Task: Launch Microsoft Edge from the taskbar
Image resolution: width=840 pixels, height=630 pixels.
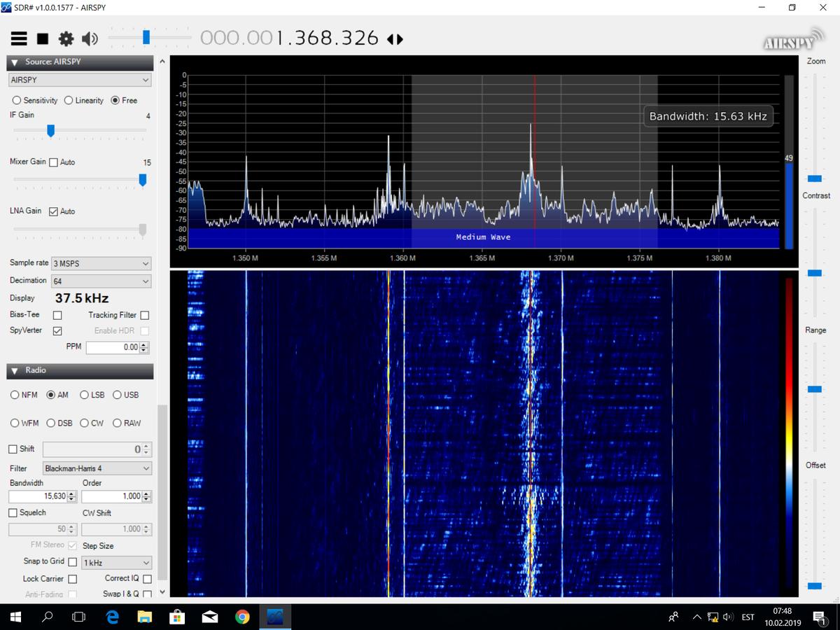Action: (x=112, y=617)
